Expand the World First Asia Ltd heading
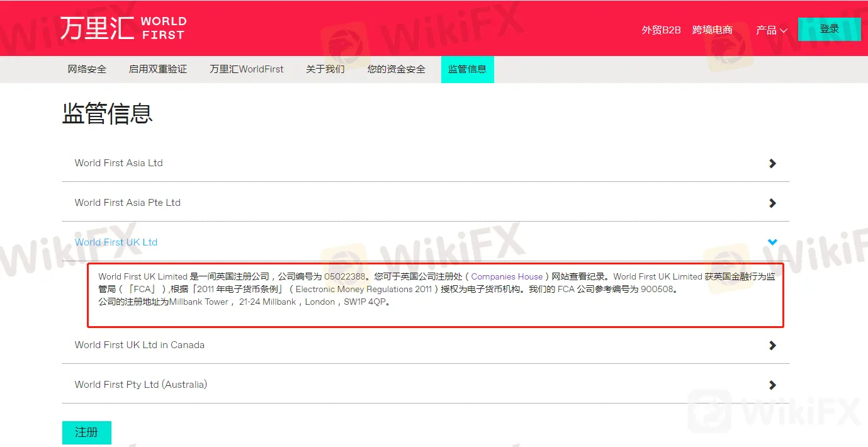868x447 pixels. [118, 163]
